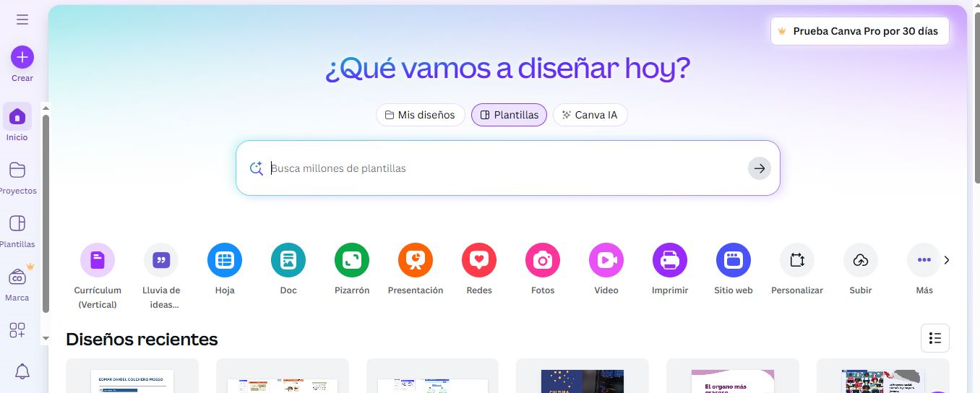This screenshot has width=980, height=393.
Task: Click the AI search sparkle icon
Action: 256,168
